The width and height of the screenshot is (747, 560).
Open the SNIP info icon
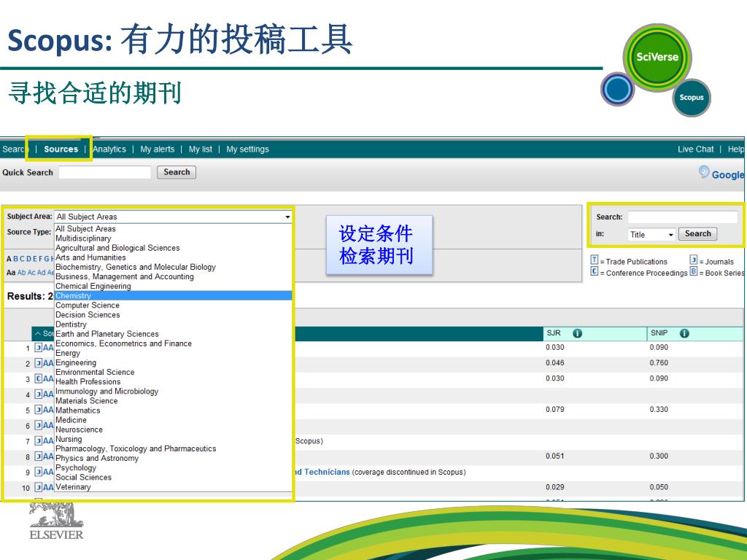click(x=684, y=333)
